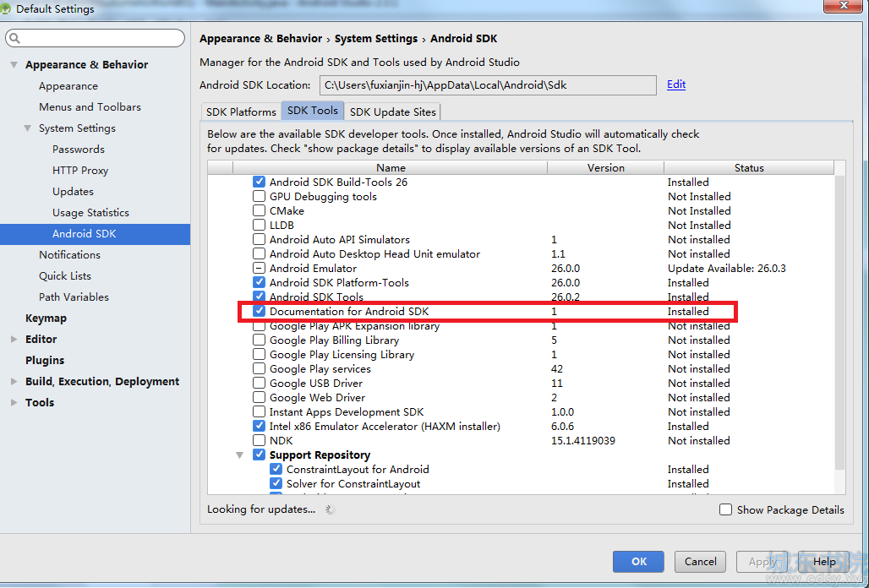Open Plugins settings
The image size is (869, 588).
[x=45, y=361]
